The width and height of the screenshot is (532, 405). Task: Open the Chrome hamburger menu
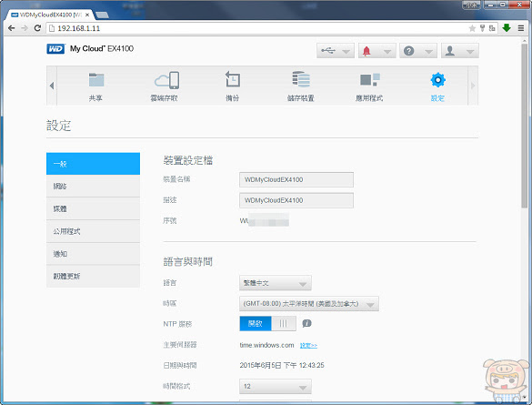click(x=521, y=28)
